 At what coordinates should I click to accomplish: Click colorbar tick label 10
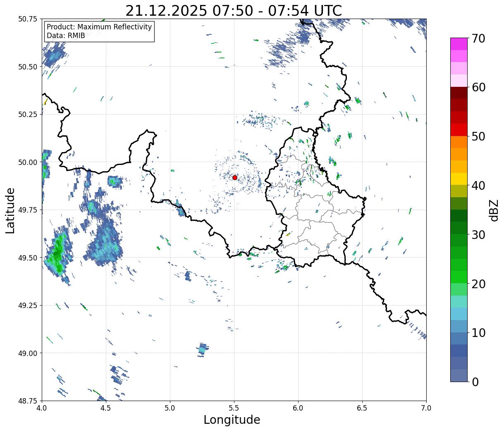[478, 332]
